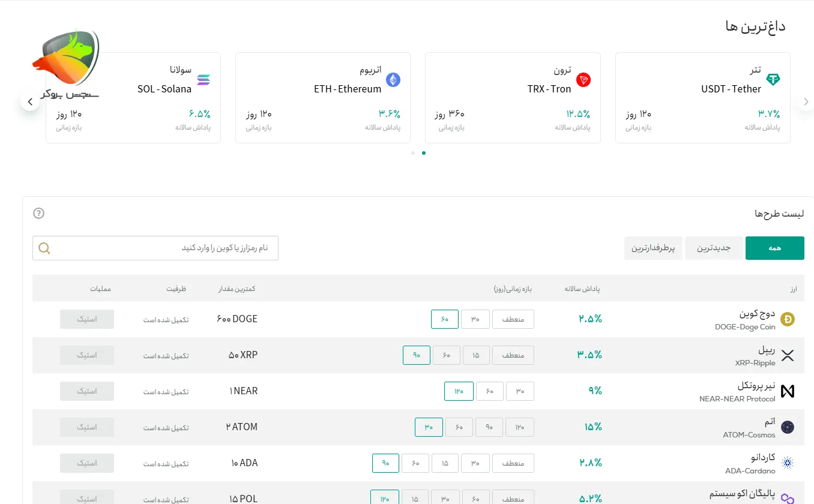Switch to the پرطرفدارترین tab
The width and height of the screenshot is (814, 504).
653,248
